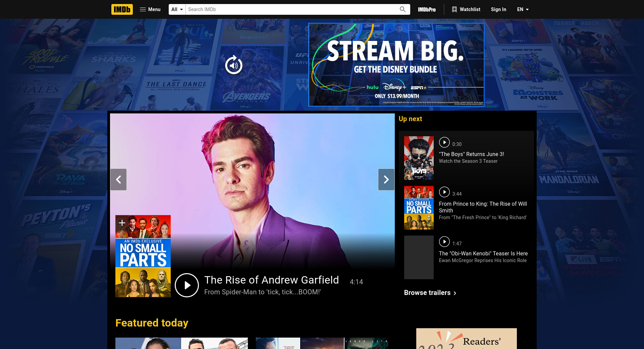Open the Watchlist text link
The height and width of the screenshot is (349, 644).
tap(470, 9)
